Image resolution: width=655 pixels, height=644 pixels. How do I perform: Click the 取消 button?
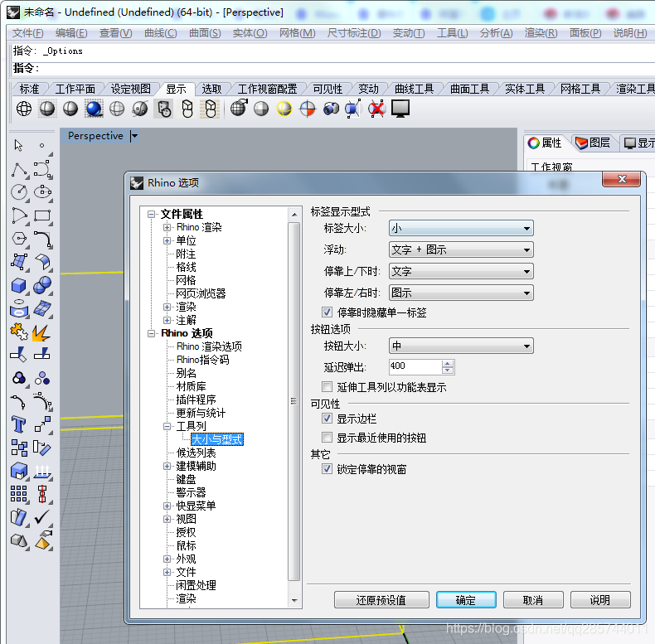(x=533, y=600)
